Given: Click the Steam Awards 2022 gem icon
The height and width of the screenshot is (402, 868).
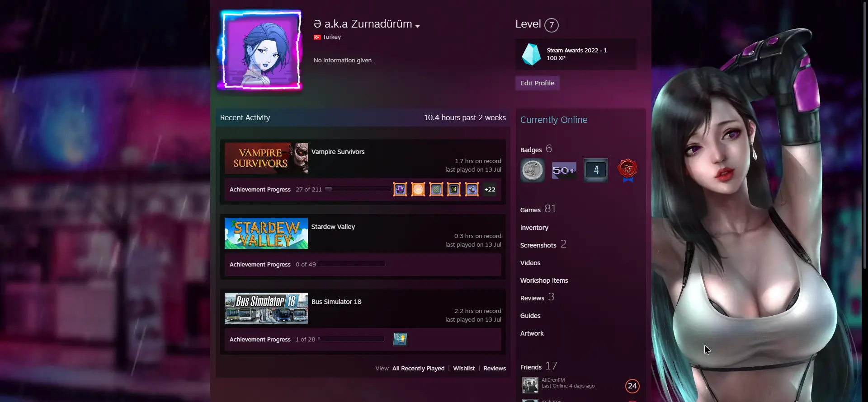Looking at the screenshot, I should tap(531, 54).
